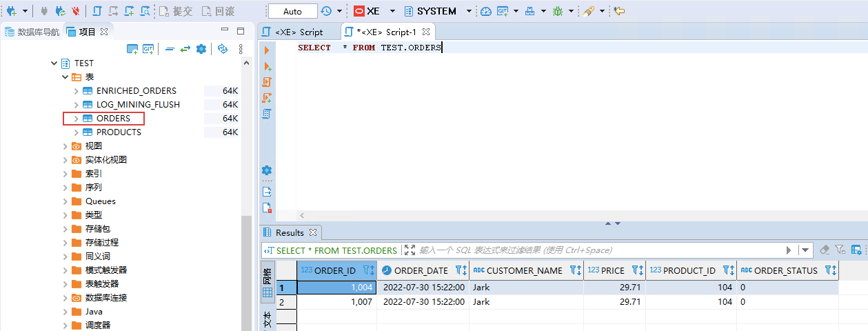This screenshot has width=868, height=331.
Task: Click the recent SQL script icon
Action: [113, 11]
